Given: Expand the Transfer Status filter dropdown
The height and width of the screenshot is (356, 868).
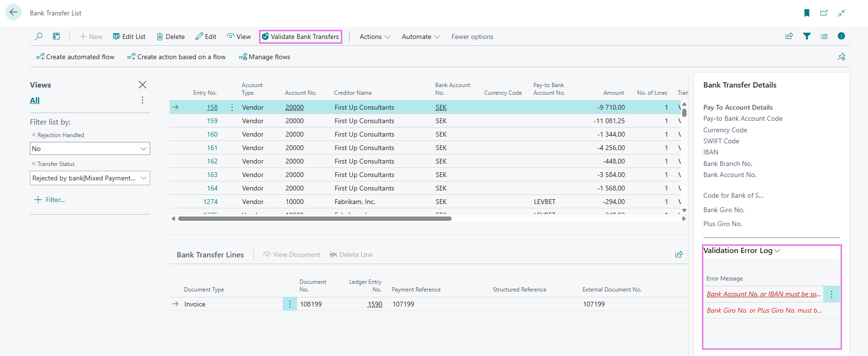Looking at the screenshot, I should pos(143,178).
